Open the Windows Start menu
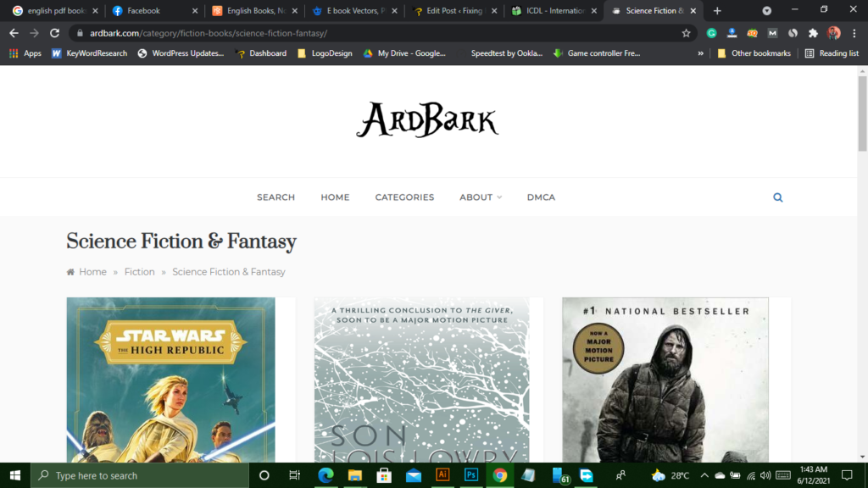Image resolution: width=868 pixels, height=488 pixels. coord(15,475)
